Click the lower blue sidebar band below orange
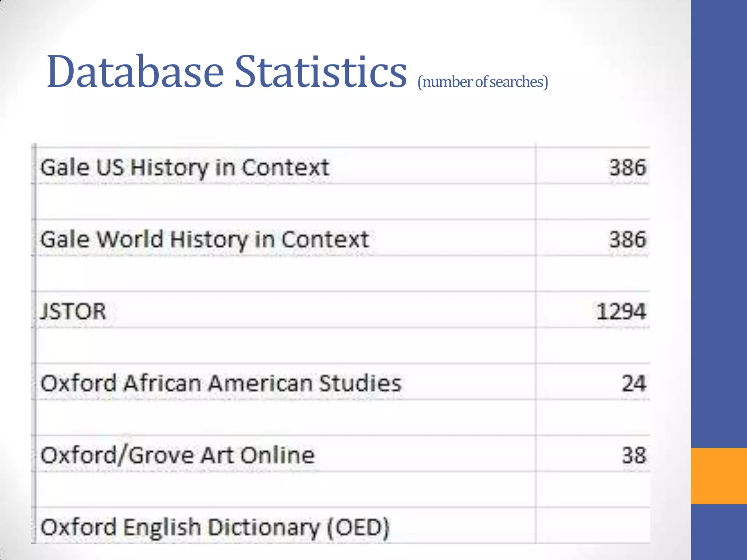Screen dimensions: 747x560 pyautogui.click(x=719, y=532)
